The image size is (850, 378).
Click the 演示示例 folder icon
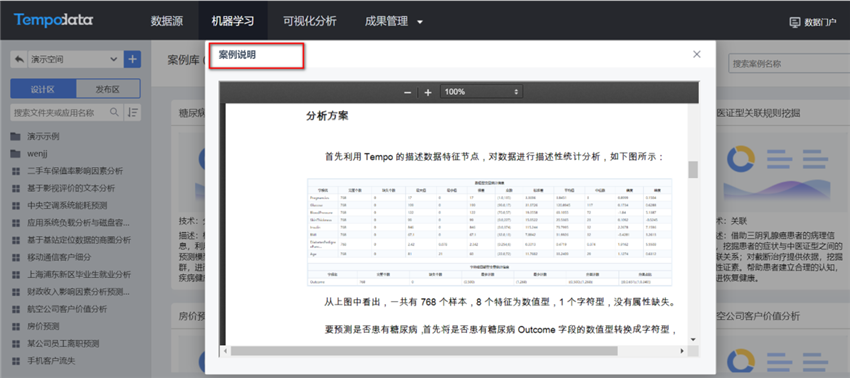tap(15, 136)
